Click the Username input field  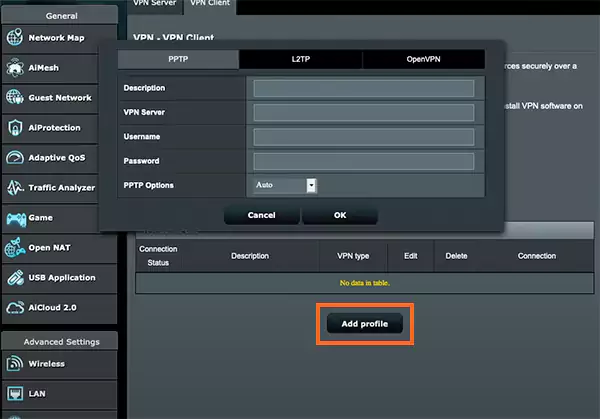point(364,137)
